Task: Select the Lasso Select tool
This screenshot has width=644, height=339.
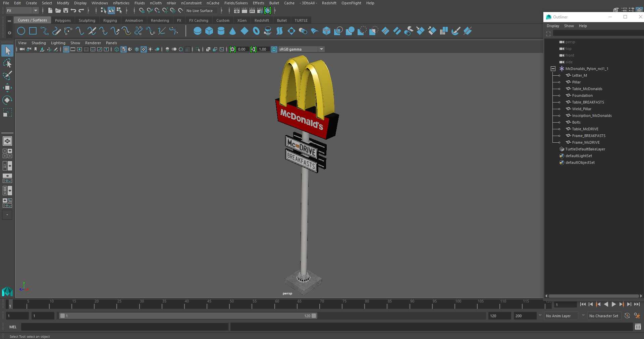Action: tap(7, 63)
